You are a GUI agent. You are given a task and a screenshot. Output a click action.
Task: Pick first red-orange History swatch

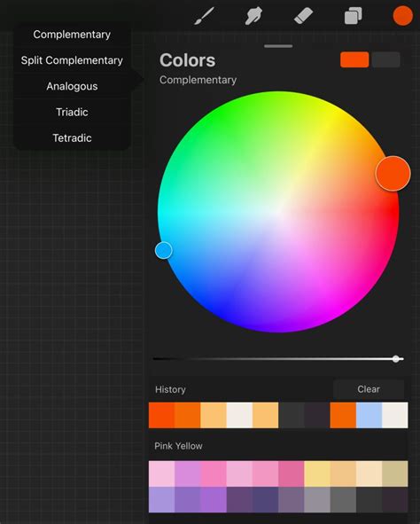coord(161,415)
